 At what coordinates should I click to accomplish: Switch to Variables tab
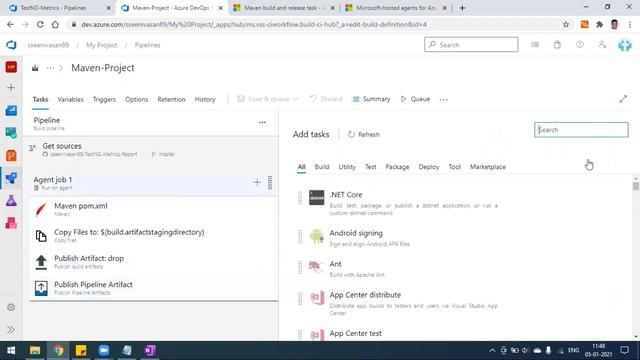click(70, 99)
